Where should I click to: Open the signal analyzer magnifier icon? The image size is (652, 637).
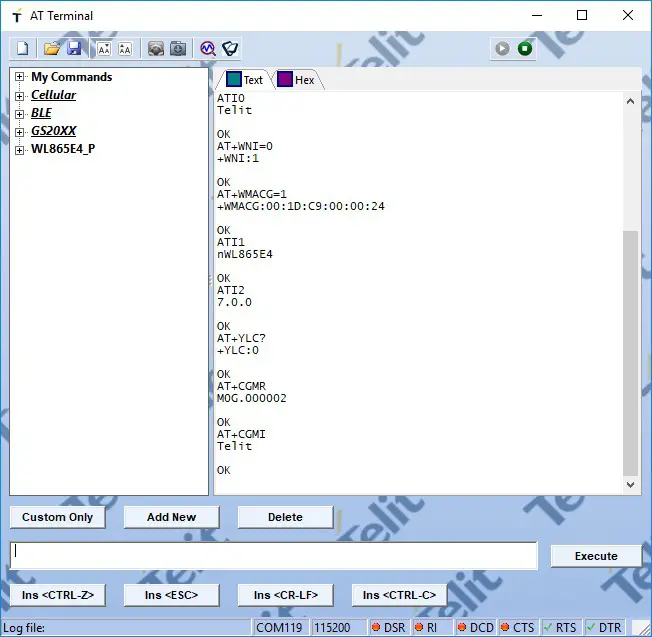click(x=208, y=49)
